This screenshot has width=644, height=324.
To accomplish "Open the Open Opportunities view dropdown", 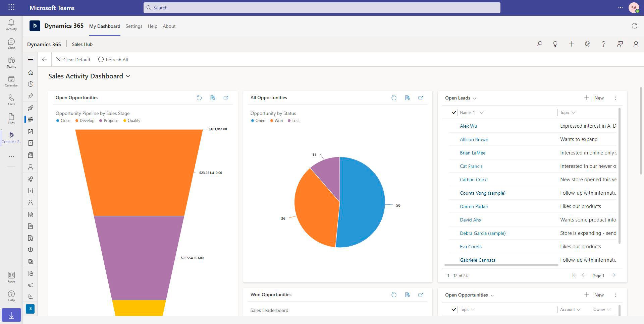I will [x=492, y=295].
